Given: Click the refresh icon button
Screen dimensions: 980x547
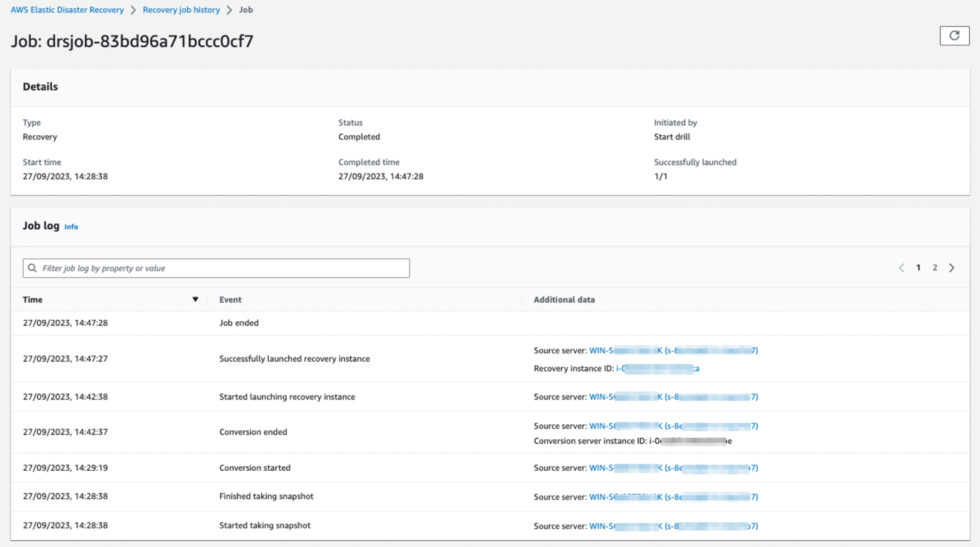Looking at the screenshot, I should [x=954, y=36].
